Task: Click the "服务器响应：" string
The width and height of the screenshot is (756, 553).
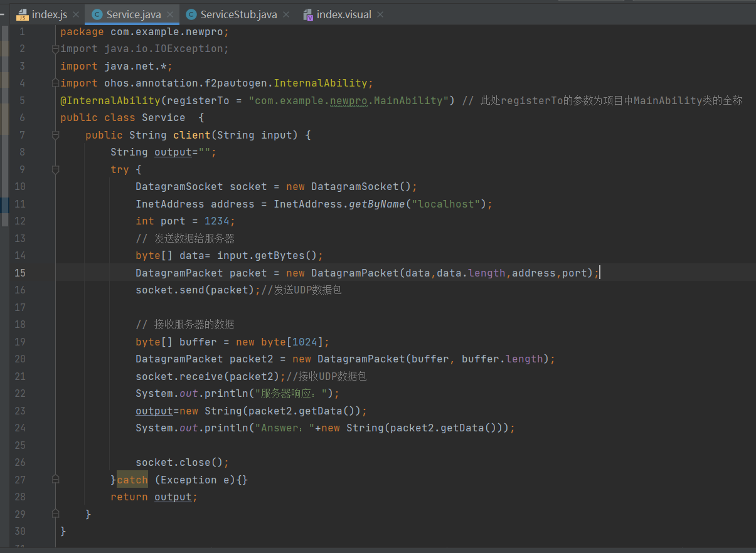Action: point(292,394)
